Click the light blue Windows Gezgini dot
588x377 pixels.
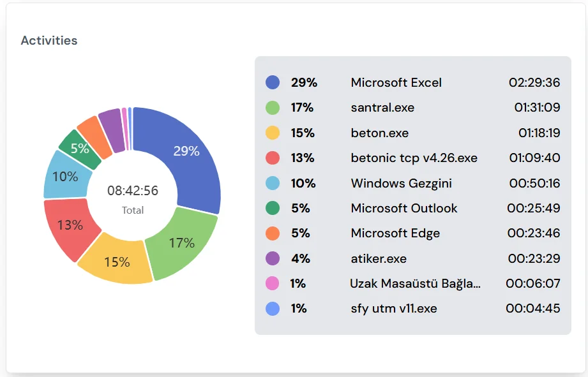coord(273,183)
